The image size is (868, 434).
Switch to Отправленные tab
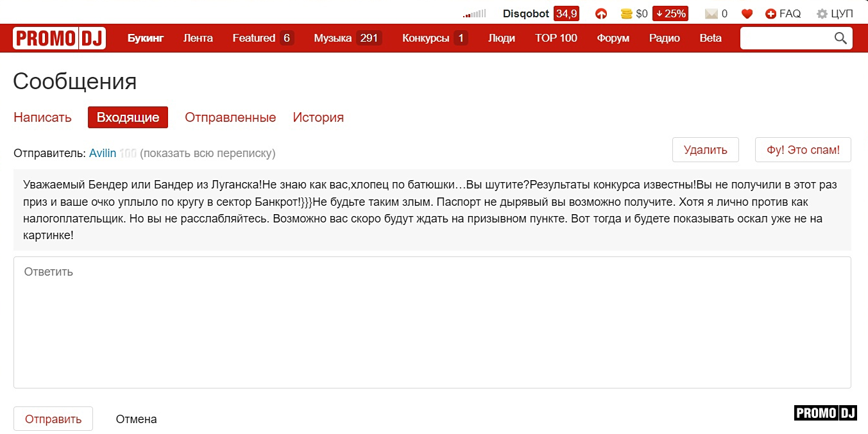coord(230,117)
